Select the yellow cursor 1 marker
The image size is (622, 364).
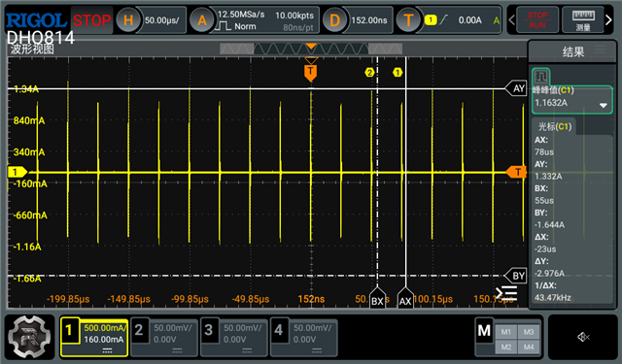(397, 73)
